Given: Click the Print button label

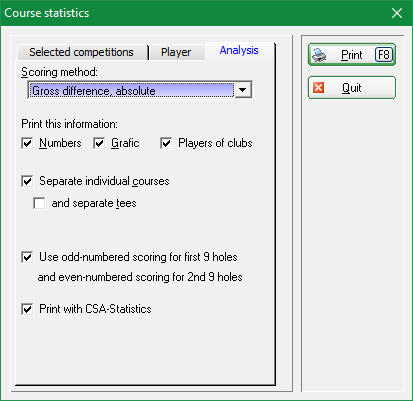Looking at the screenshot, I should [x=351, y=55].
